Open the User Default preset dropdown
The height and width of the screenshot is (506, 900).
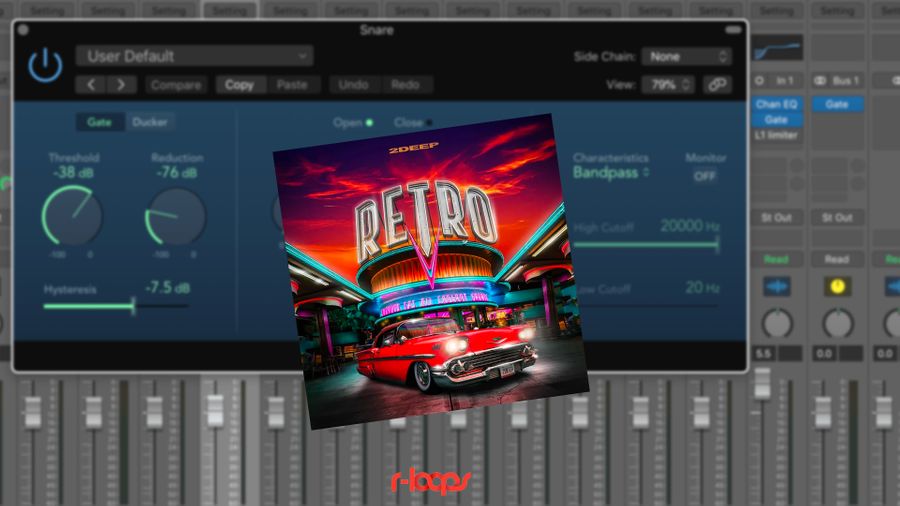tap(195, 56)
